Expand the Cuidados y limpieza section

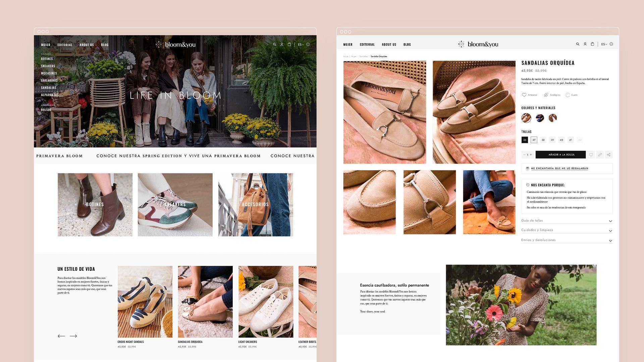567,230
